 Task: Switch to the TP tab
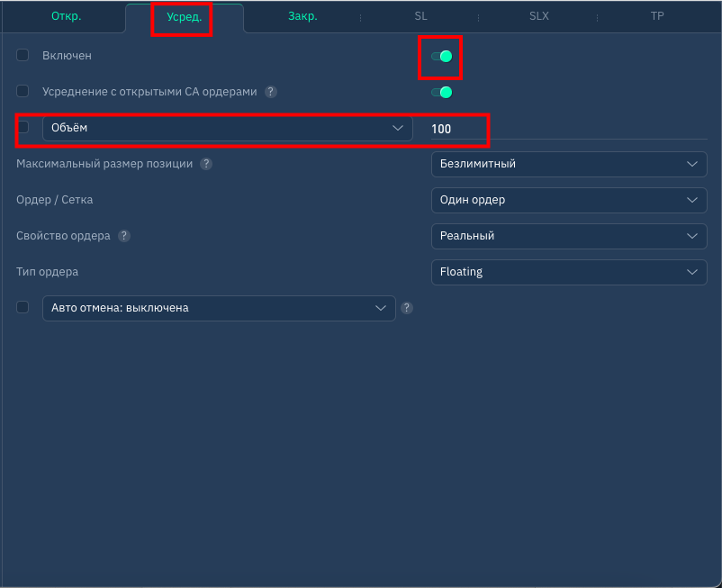point(657,16)
